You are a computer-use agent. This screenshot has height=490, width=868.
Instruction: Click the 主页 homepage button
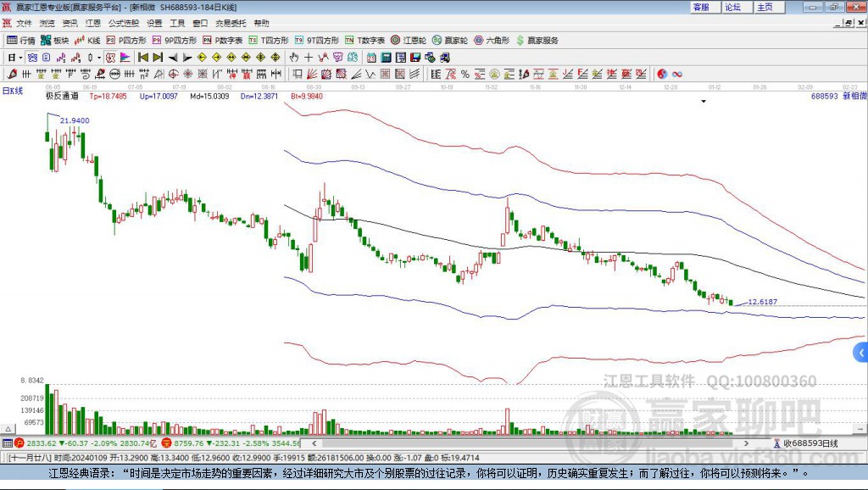(768, 7)
